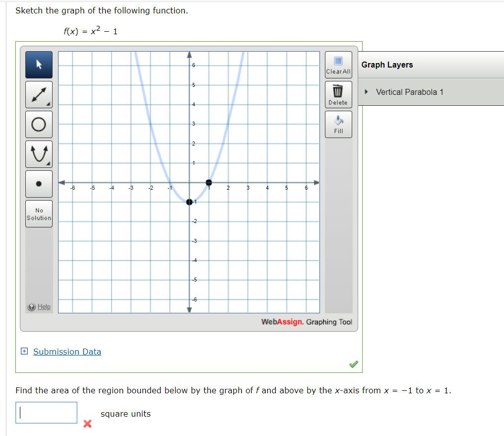The width and height of the screenshot is (504, 436).
Task: Choose the circle drawing tool
Action: [x=39, y=124]
